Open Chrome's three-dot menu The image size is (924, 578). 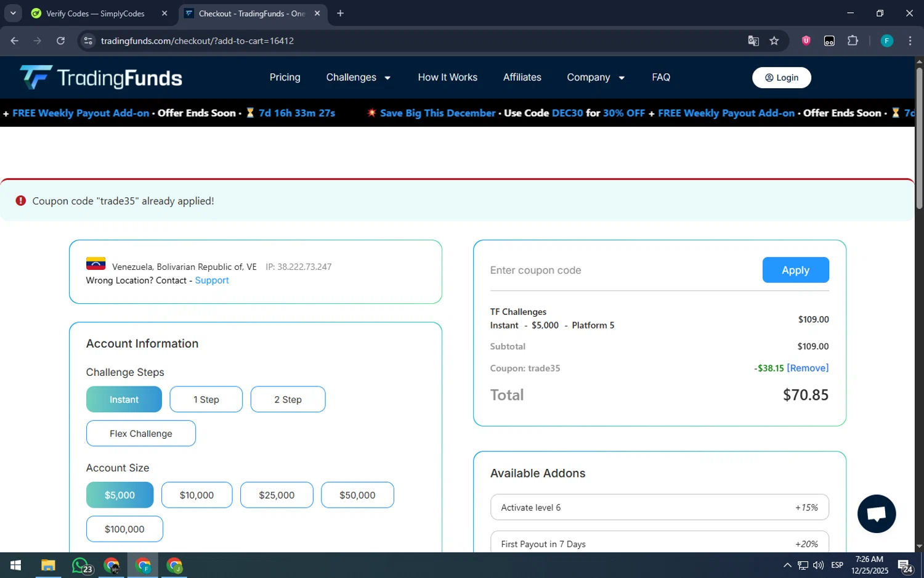[x=910, y=41]
